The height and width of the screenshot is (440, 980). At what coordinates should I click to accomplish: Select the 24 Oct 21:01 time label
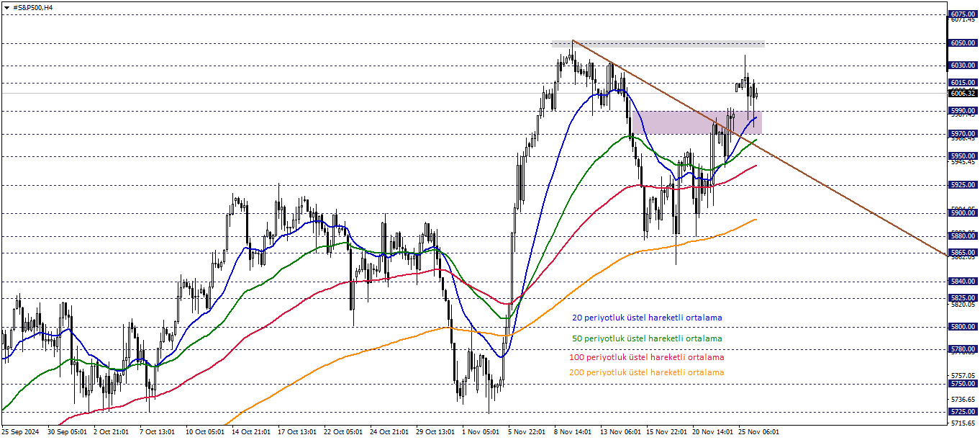[389, 433]
